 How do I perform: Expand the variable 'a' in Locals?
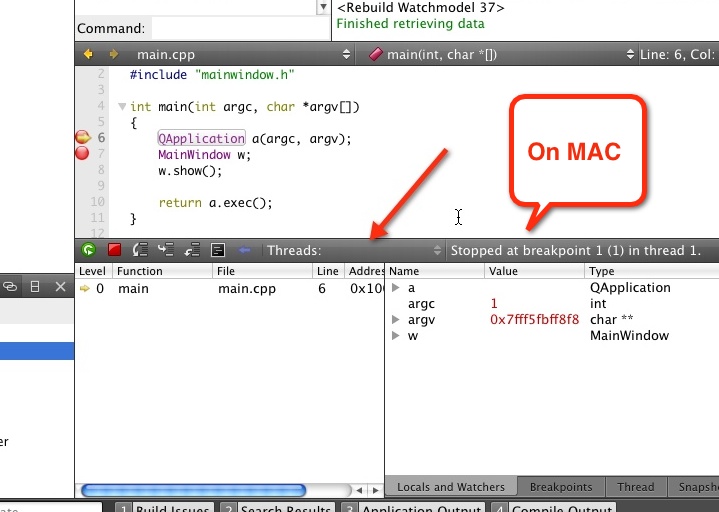pyautogui.click(x=396, y=288)
